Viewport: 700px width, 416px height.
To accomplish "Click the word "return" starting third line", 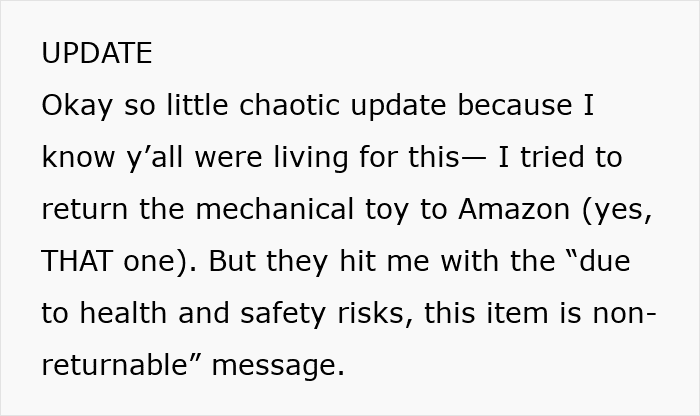I will [x=85, y=209].
